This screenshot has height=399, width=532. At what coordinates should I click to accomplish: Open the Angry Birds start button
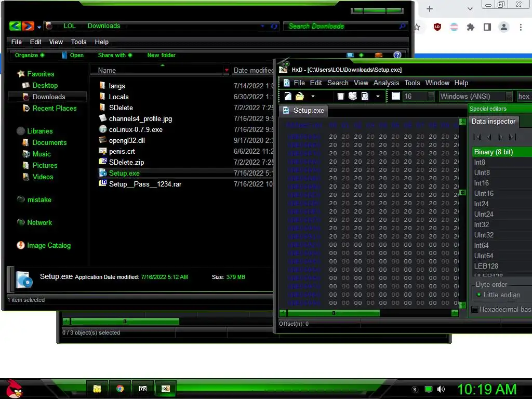pyautogui.click(x=14, y=389)
